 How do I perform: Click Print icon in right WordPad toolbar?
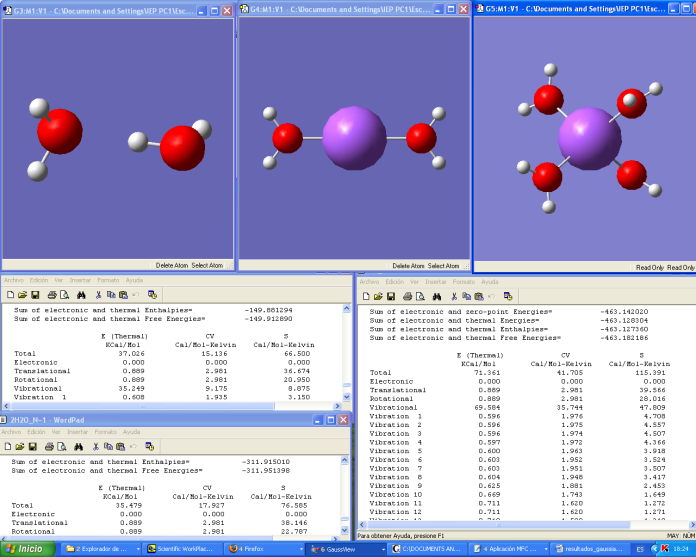coord(407,296)
